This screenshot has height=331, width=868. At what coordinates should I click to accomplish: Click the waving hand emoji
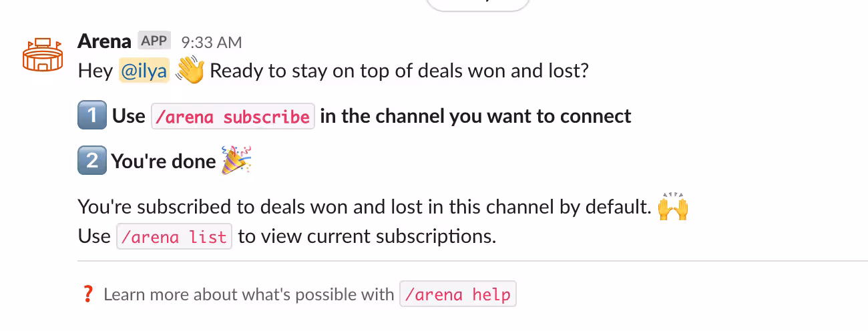(x=190, y=70)
